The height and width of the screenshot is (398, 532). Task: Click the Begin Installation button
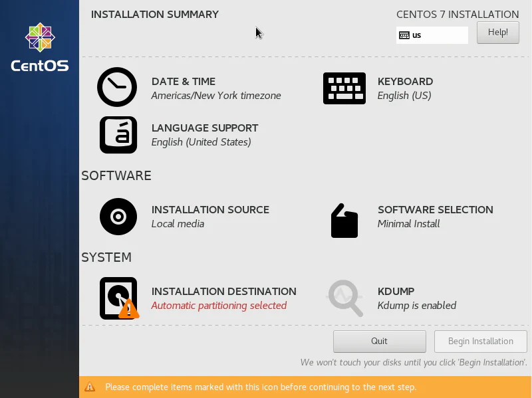click(x=480, y=342)
